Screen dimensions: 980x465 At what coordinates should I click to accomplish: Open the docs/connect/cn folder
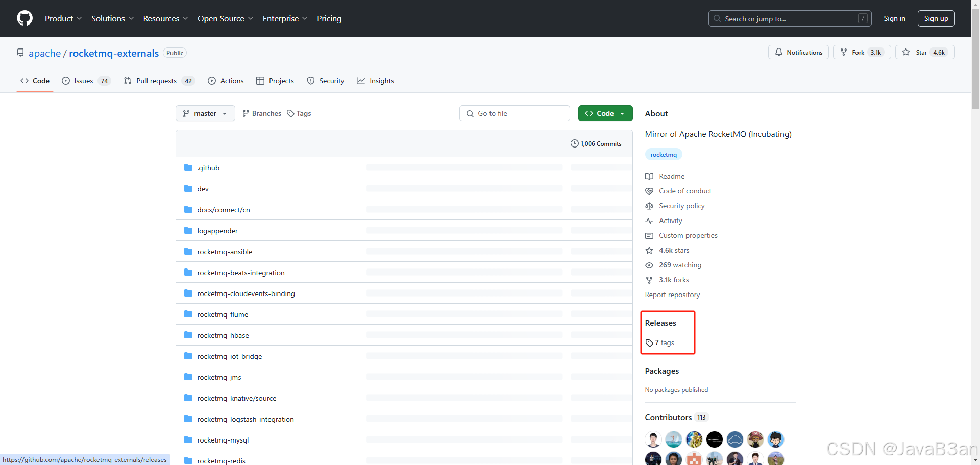coord(224,210)
